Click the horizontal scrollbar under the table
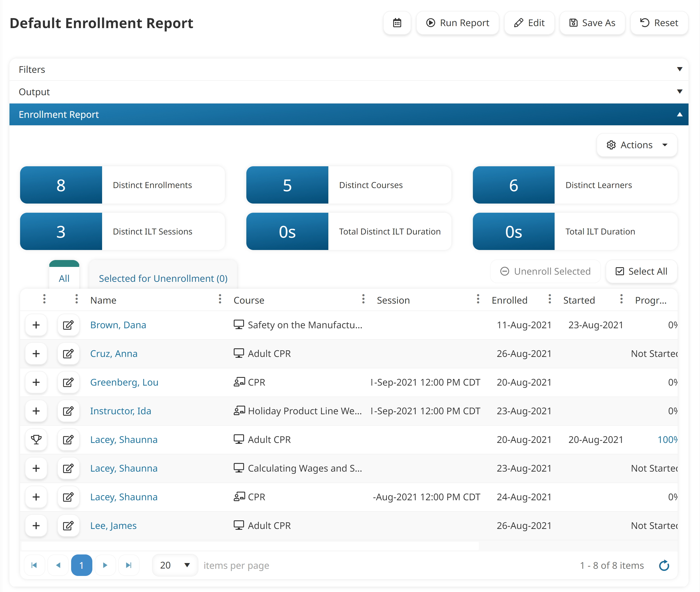This screenshot has width=700, height=592. [x=250, y=546]
